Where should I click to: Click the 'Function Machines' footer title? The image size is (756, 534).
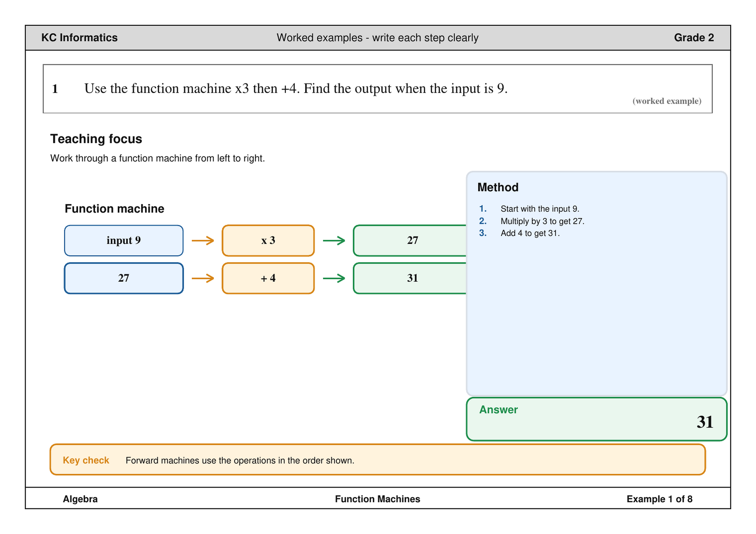click(377, 499)
